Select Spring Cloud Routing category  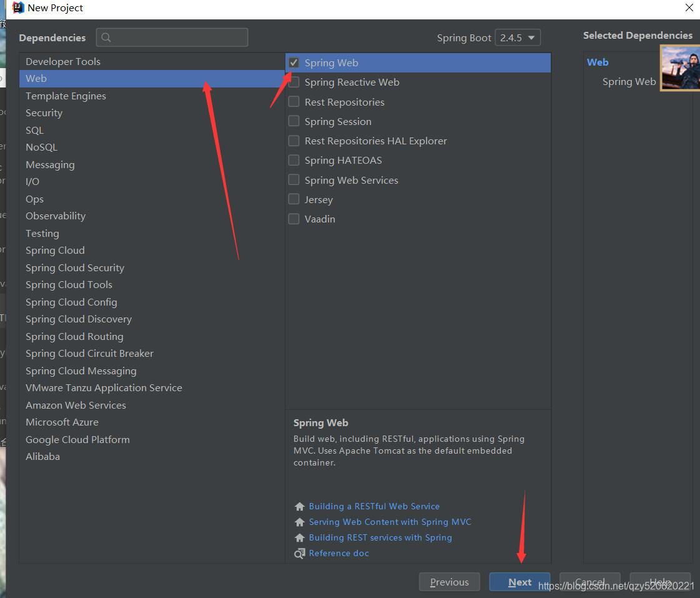pyautogui.click(x=152, y=337)
